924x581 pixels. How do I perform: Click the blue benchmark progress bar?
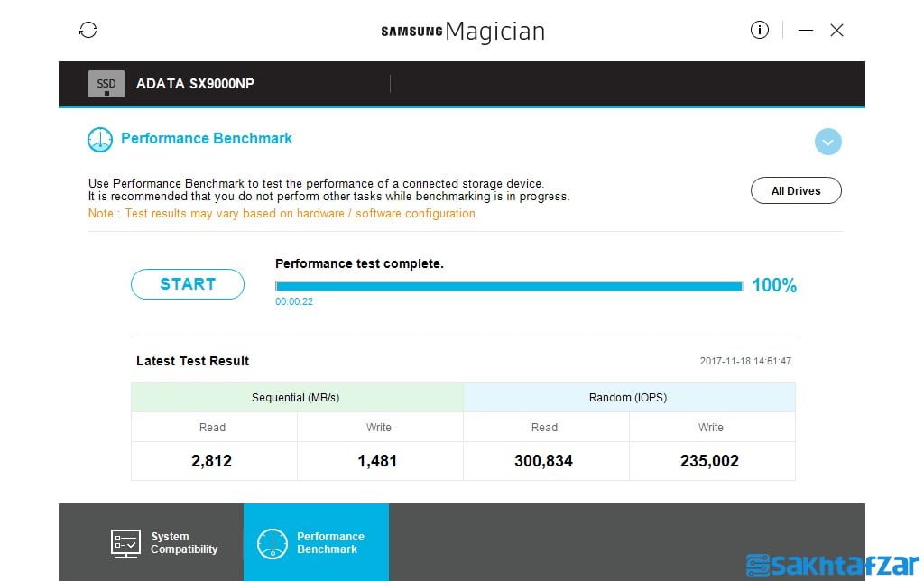point(508,286)
